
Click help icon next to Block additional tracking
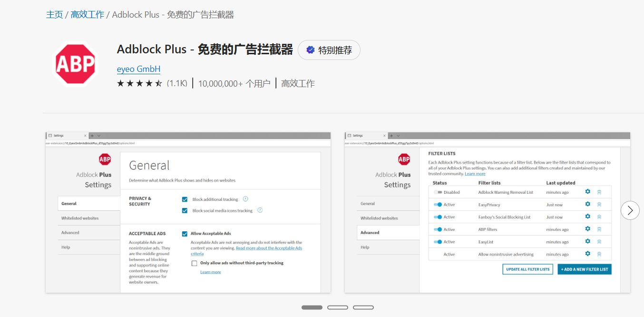245,199
